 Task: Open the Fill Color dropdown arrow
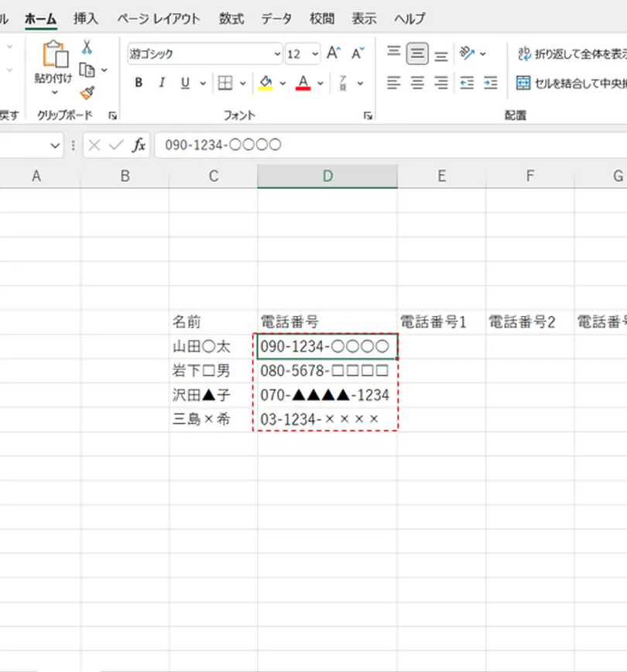[x=282, y=83]
